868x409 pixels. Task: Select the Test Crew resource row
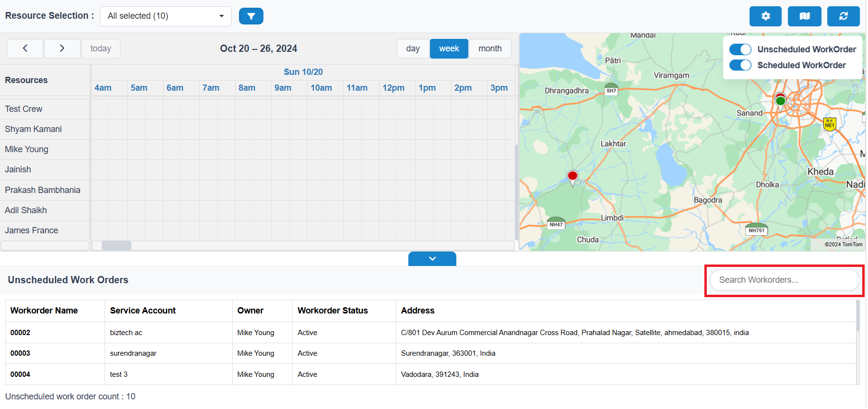(x=45, y=109)
